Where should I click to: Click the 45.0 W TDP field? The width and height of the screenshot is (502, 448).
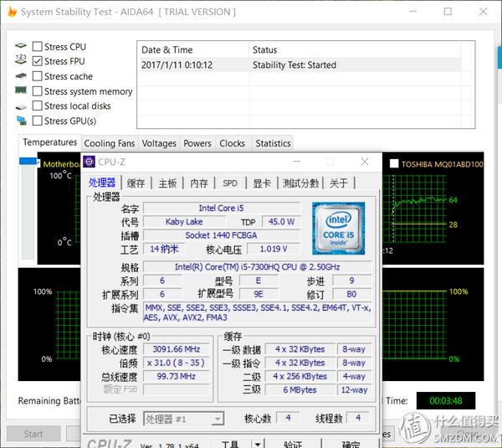(x=281, y=222)
